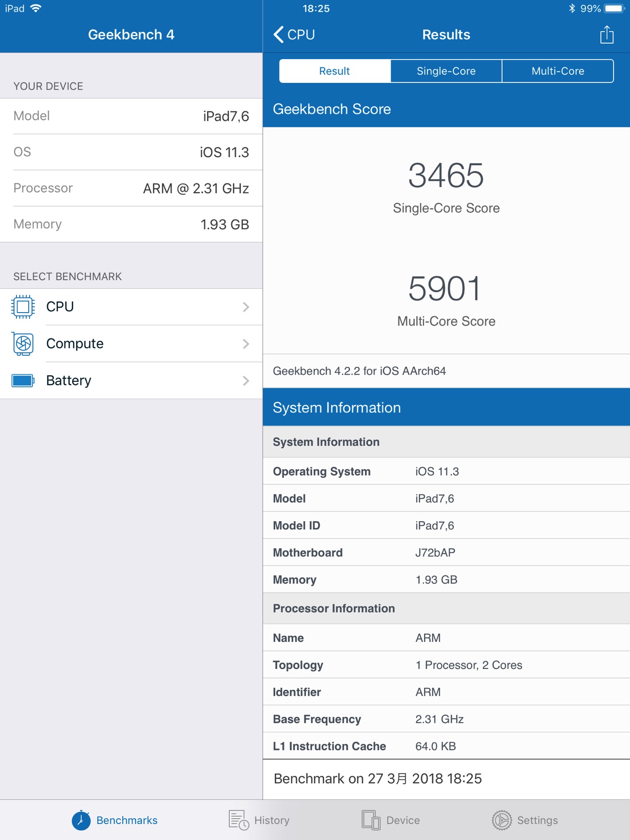Tap the Single-Core Score caption
Image resolution: width=630 pixels, height=840 pixels.
click(x=446, y=208)
